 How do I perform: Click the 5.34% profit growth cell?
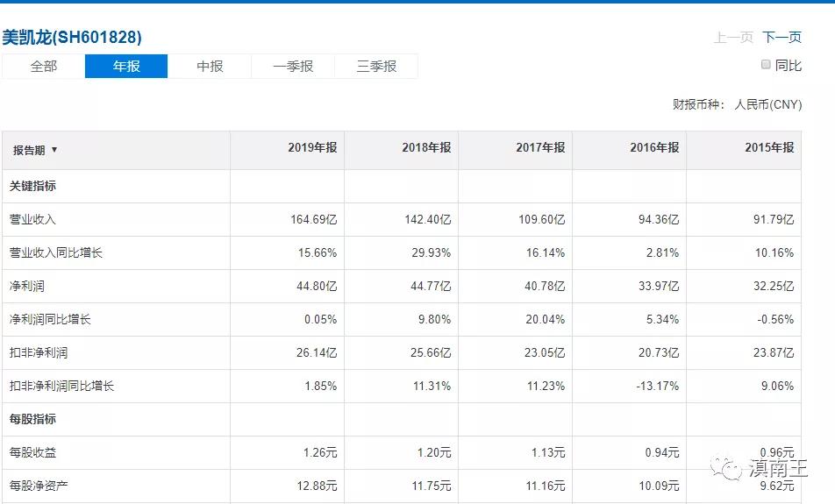[x=662, y=319]
